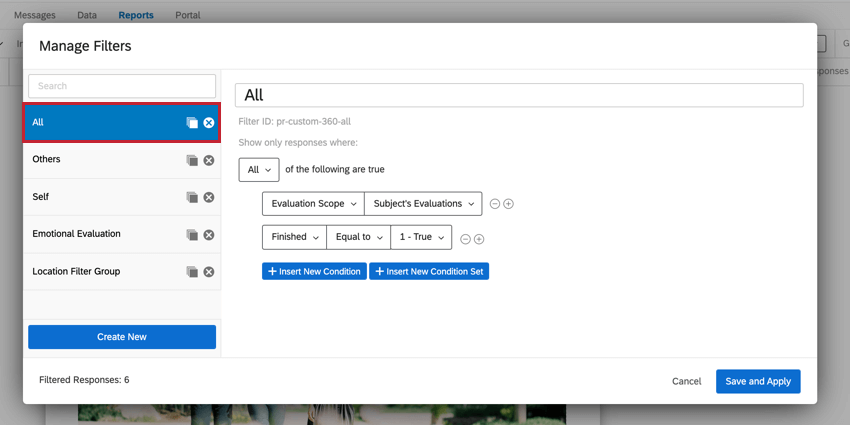
Task: Duplicate the Others filter
Action: 192,160
